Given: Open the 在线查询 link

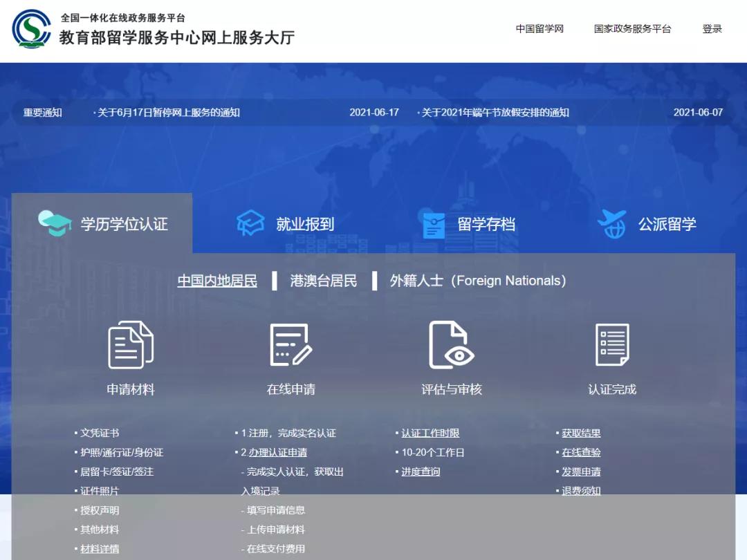Looking at the screenshot, I should [583, 452].
